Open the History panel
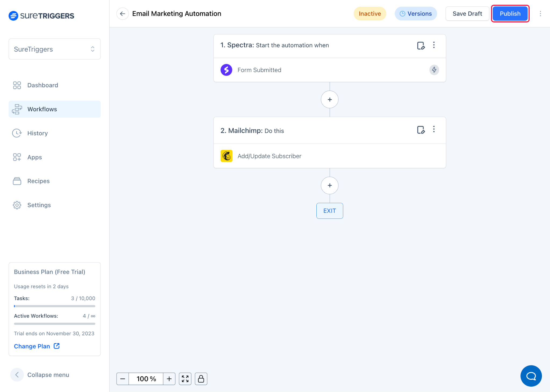The width and height of the screenshot is (550, 392). point(37,133)
